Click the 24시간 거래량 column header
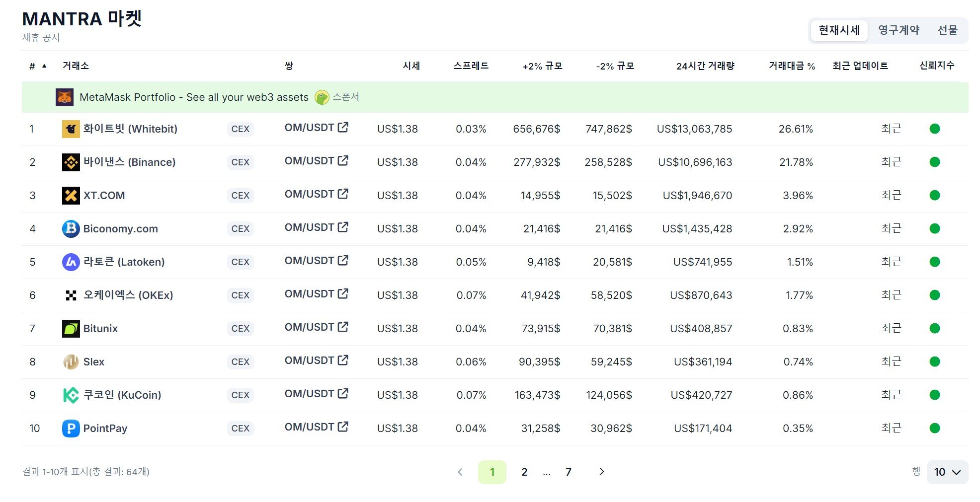Image resolution: width=980 pixels, height=502 pixels. (x=705, y=66)
